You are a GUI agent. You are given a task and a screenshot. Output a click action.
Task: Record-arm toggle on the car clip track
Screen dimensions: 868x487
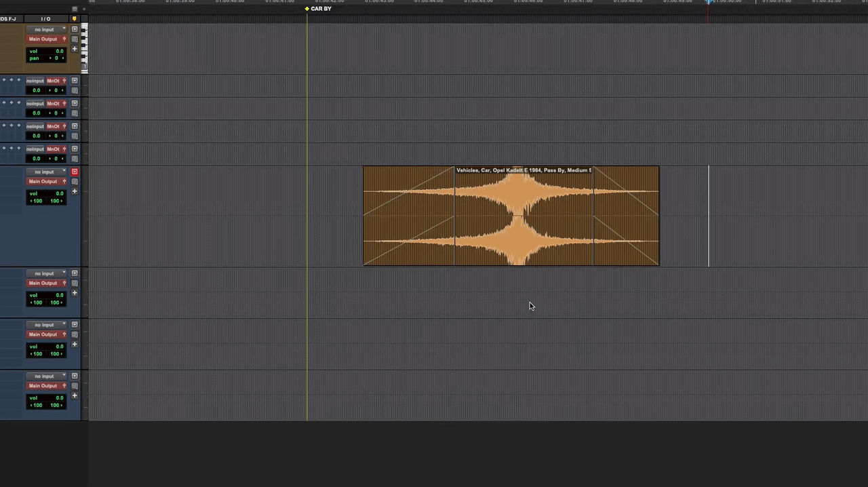point(75,172)
